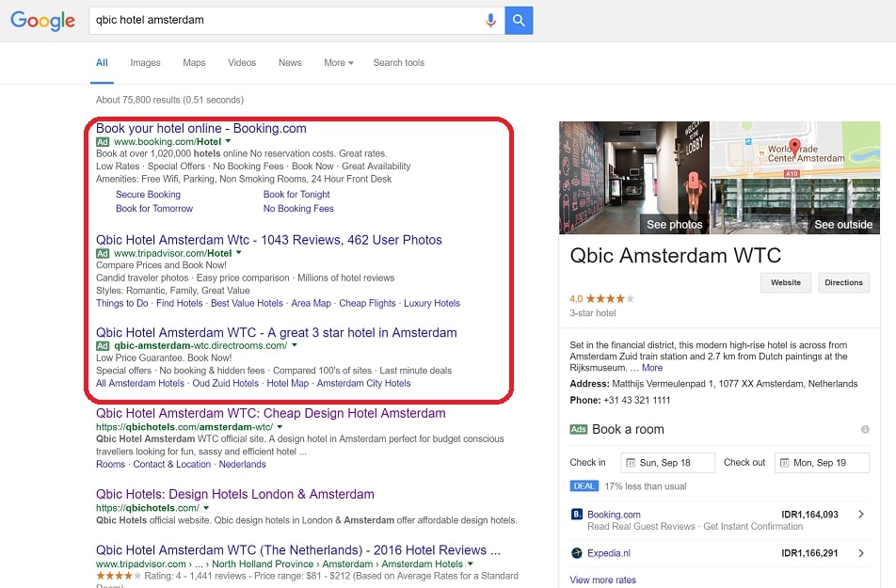Click Book for Tonight sitelink

(296, 195)
